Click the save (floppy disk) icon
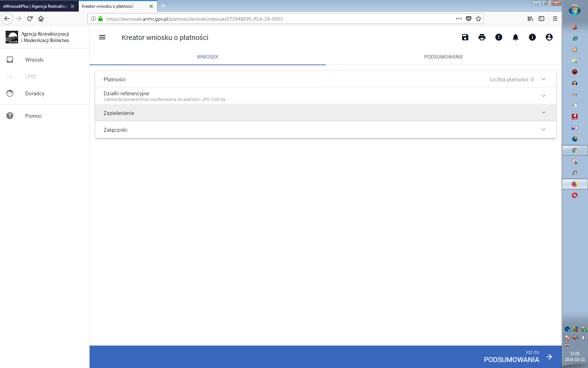Image resolution: width=588 pixels, height=368 pixels. [x=465, y=37]
